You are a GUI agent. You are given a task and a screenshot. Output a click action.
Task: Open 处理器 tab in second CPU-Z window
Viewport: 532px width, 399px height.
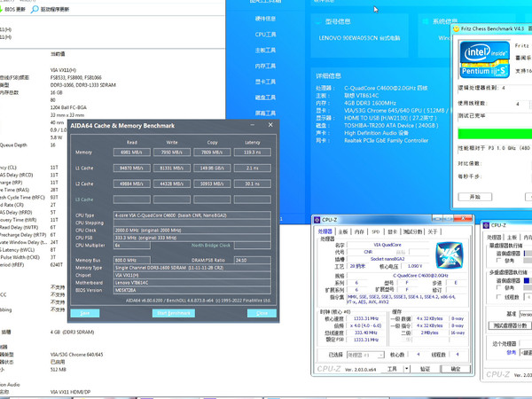point(494,237)
